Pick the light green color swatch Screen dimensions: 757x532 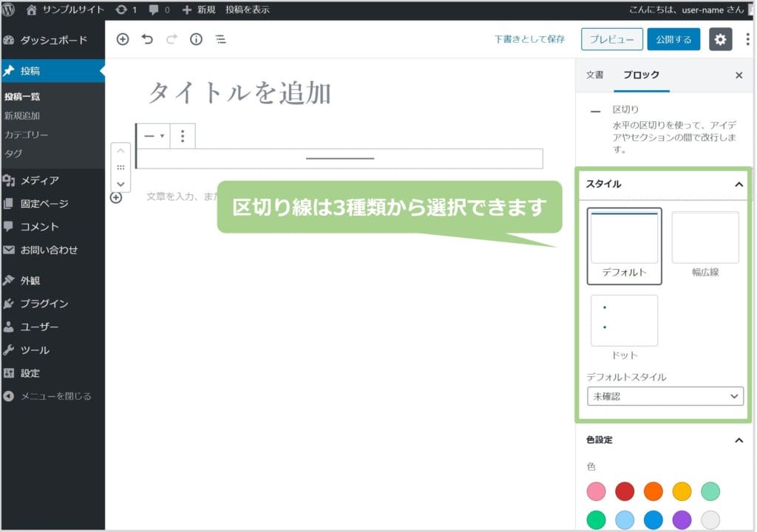tap(710, 491)
